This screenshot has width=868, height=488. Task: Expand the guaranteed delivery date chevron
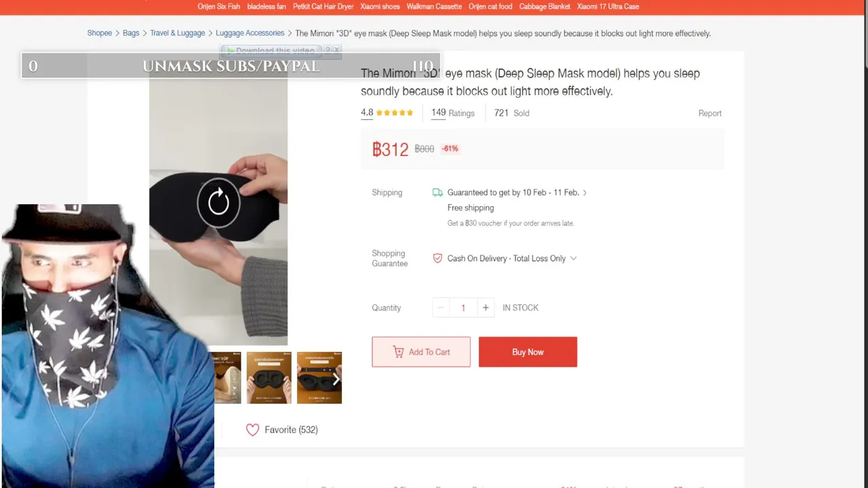(585, 192)
